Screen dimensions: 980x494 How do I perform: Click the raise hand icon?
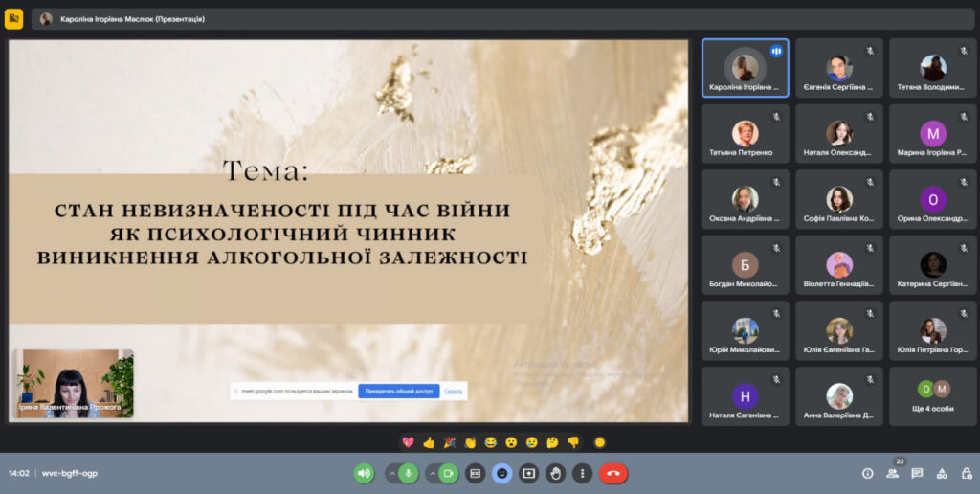tap(555, 473)
